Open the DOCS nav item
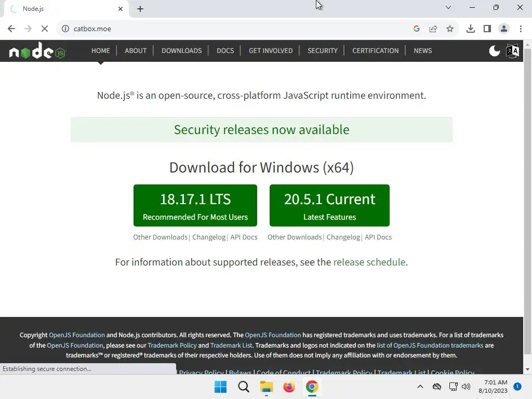 click(x=225, y=50)
